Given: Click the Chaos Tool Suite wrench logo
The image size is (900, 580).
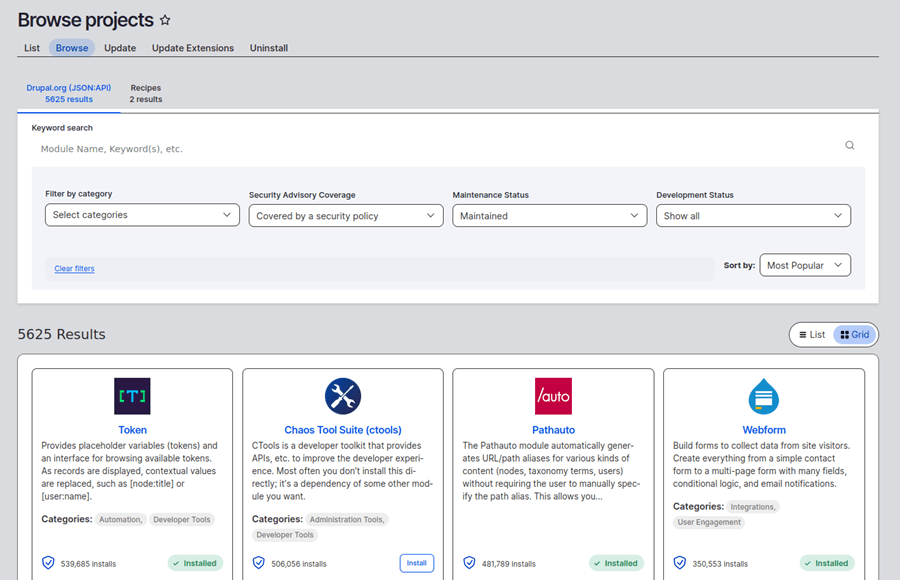Looking at the screenshot, I should click(343, 396).
